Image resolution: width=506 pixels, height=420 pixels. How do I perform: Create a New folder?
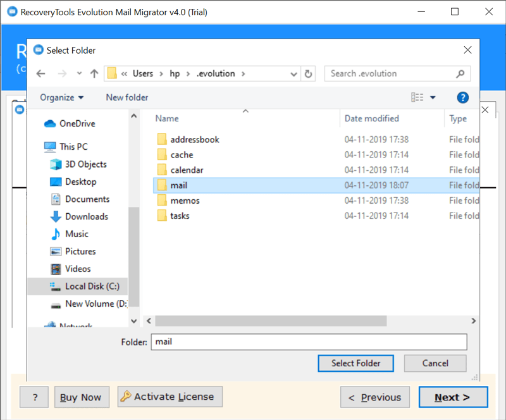[127, 97]
